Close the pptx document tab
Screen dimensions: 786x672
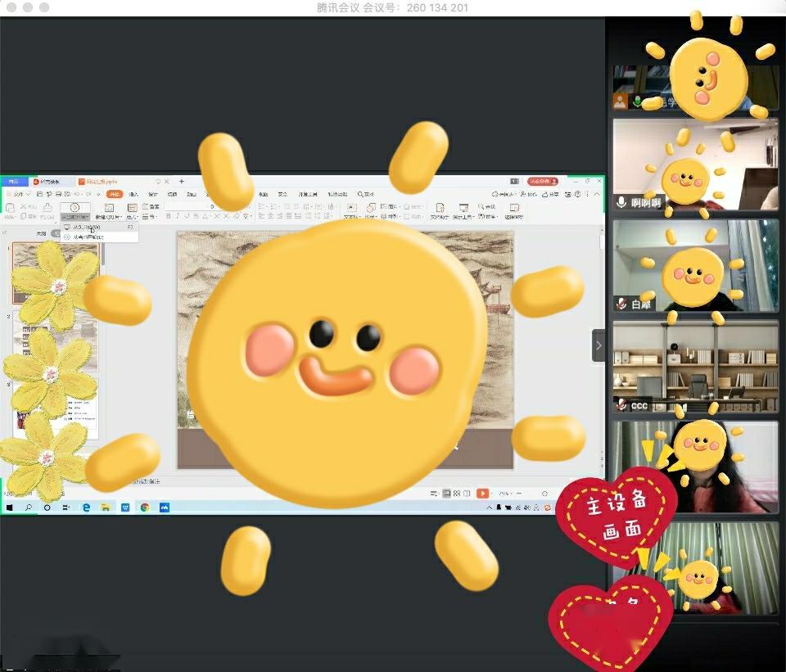click(167, 182)
